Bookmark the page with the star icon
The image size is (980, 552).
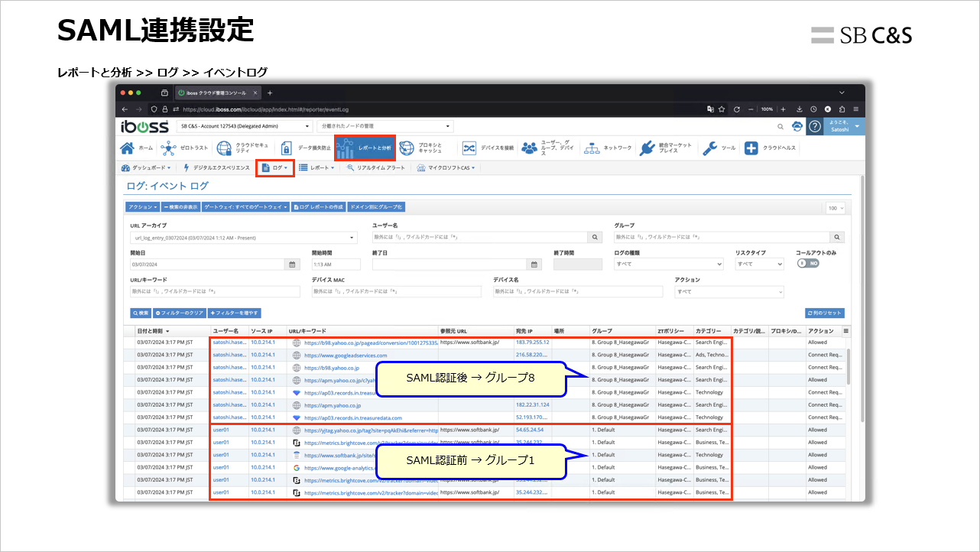[x=722, y=109]
